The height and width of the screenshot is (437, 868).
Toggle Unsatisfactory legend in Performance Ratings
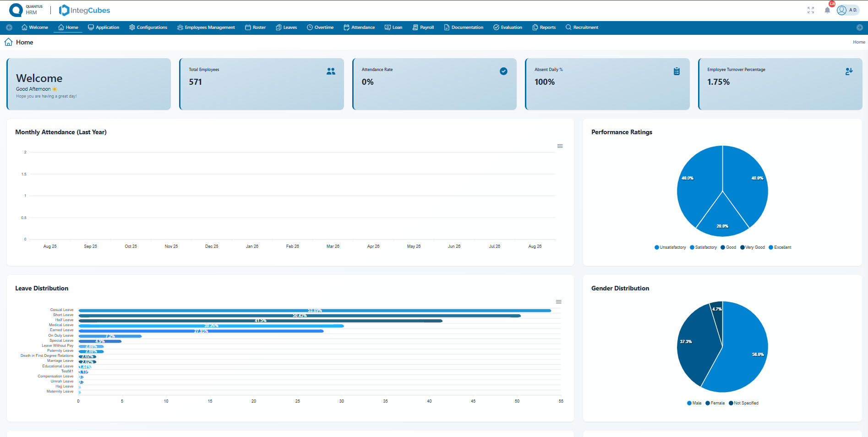click(x=670, y=247)
